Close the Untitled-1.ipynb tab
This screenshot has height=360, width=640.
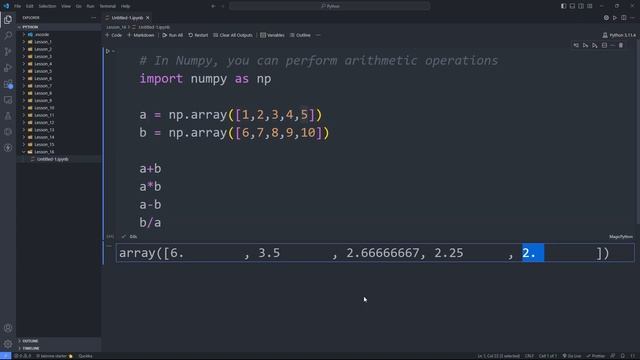[x=147, y=18]
